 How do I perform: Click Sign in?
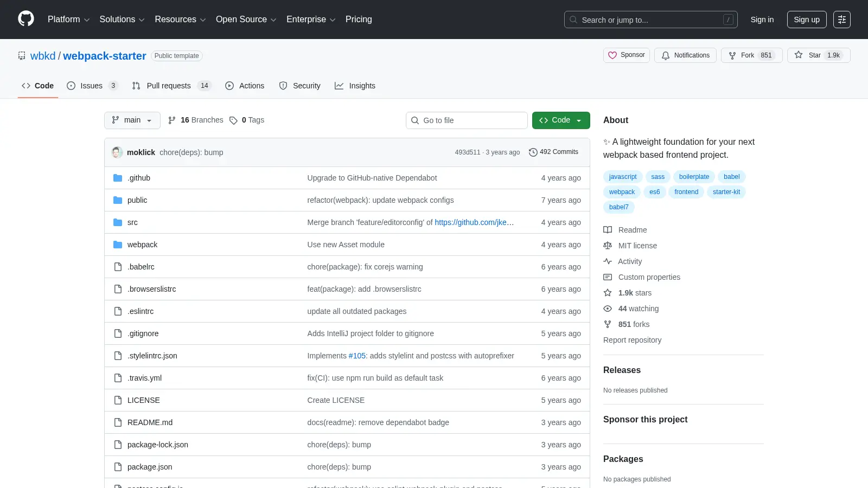[762, 20]
